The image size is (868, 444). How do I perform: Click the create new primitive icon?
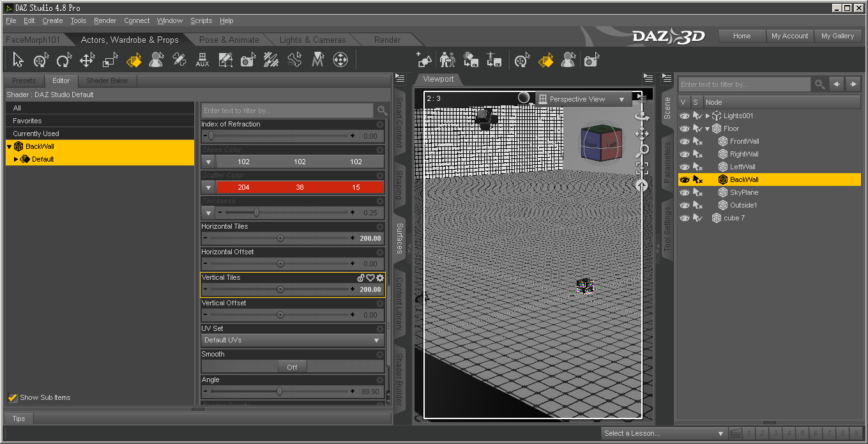point(424,60)
